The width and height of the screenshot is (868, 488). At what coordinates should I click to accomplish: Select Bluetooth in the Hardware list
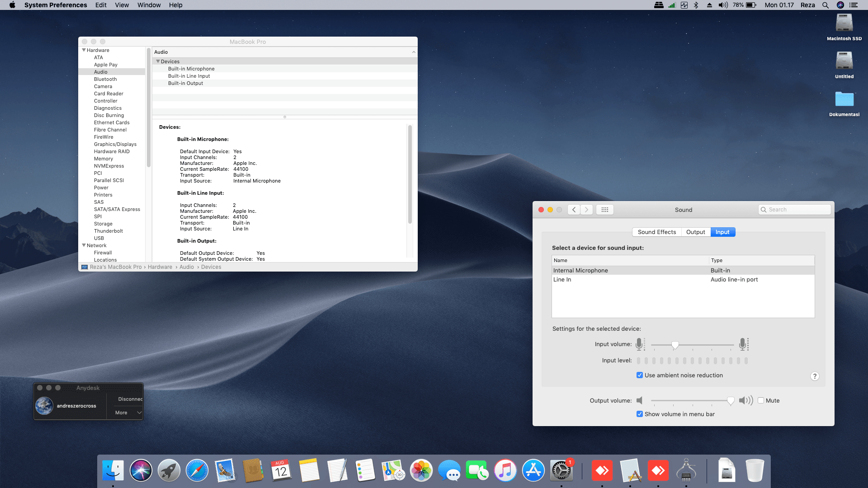(x=105, y=79)
